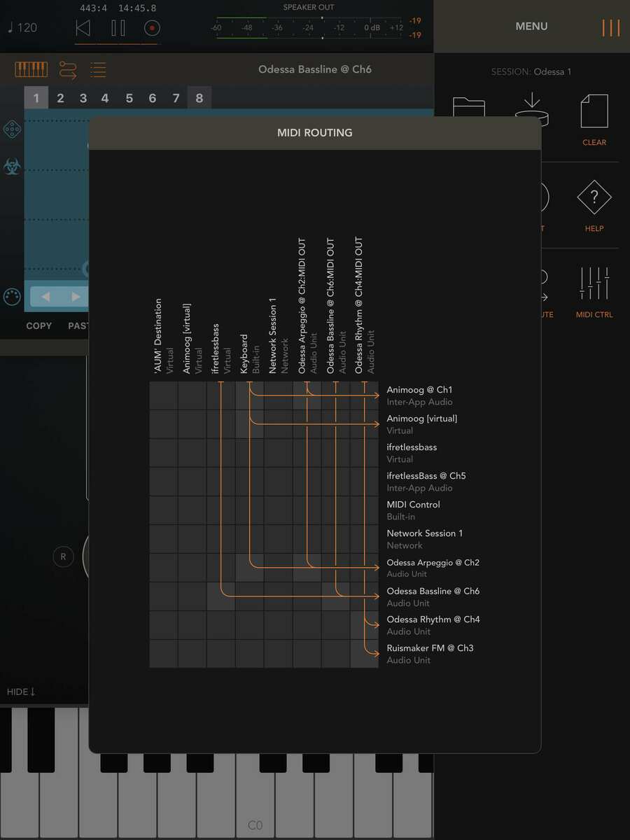The image size is (630, 840).
Task: Toggle Keyboard to Animoog @ Ch1 routing cell
Action: pos(249,395)
